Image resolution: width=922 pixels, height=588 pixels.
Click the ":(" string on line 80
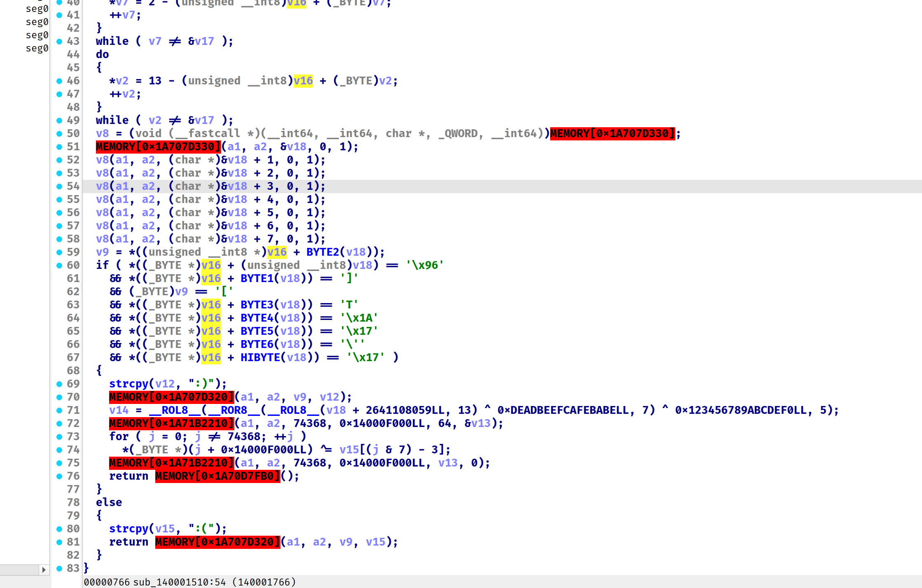point(201,529)
